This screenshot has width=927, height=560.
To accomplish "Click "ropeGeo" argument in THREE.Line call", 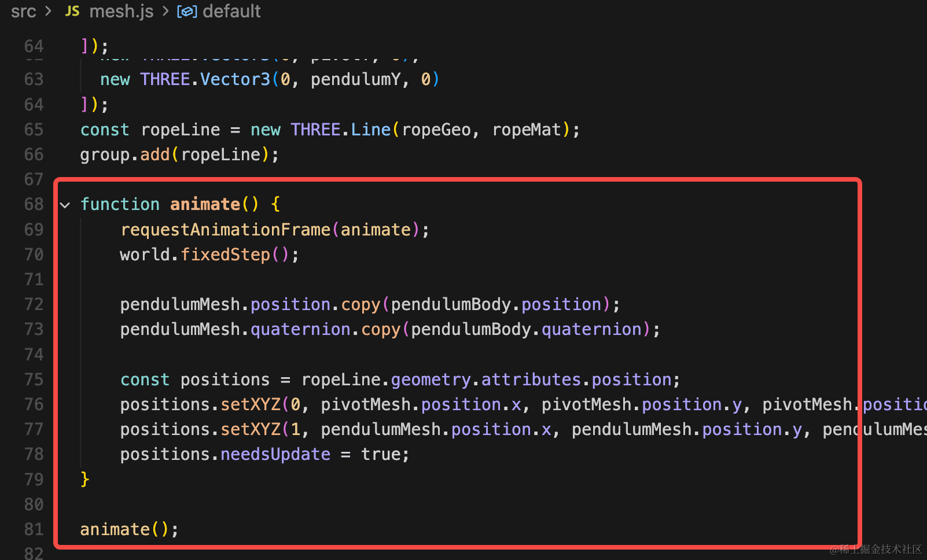I will click(x=436, y=130).
